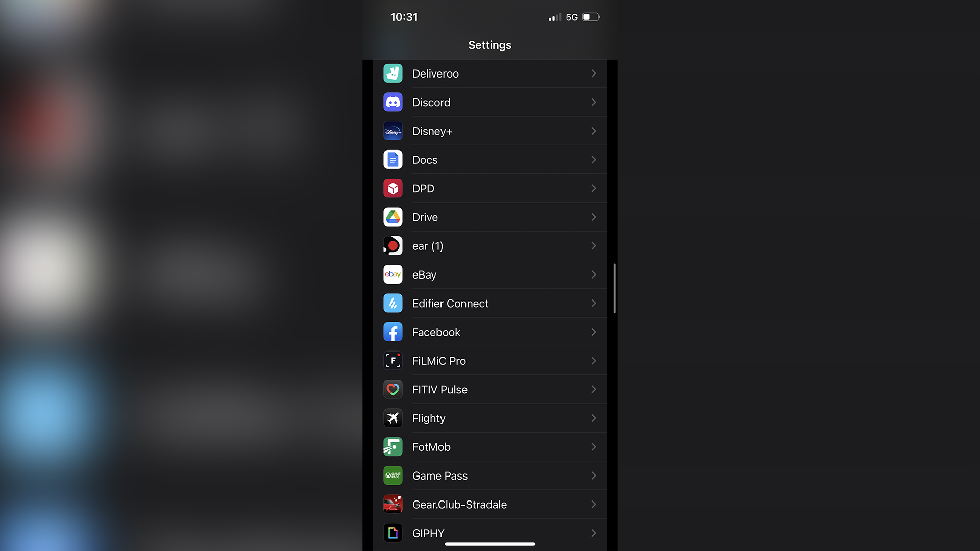This screenshot has height=551, width=980.
Task: Open FITIV Pulse app settings
Action: click(x=490, y=389)
